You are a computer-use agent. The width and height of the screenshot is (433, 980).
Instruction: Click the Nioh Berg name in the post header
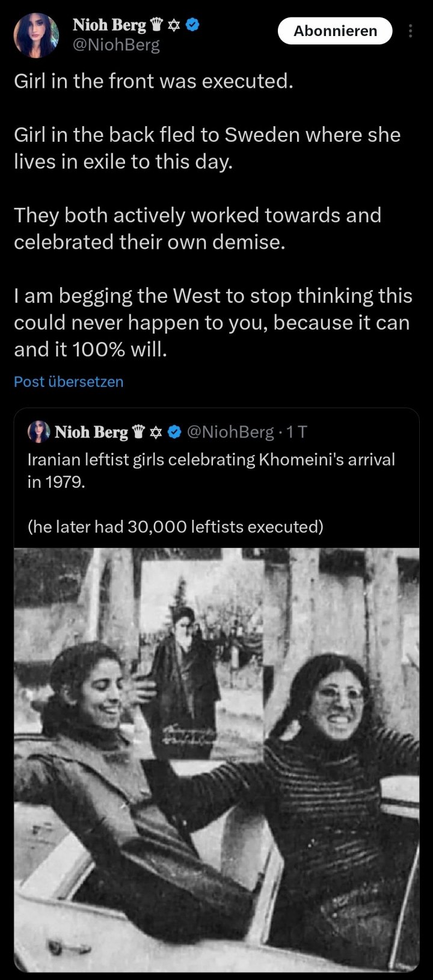pos(109,25)
